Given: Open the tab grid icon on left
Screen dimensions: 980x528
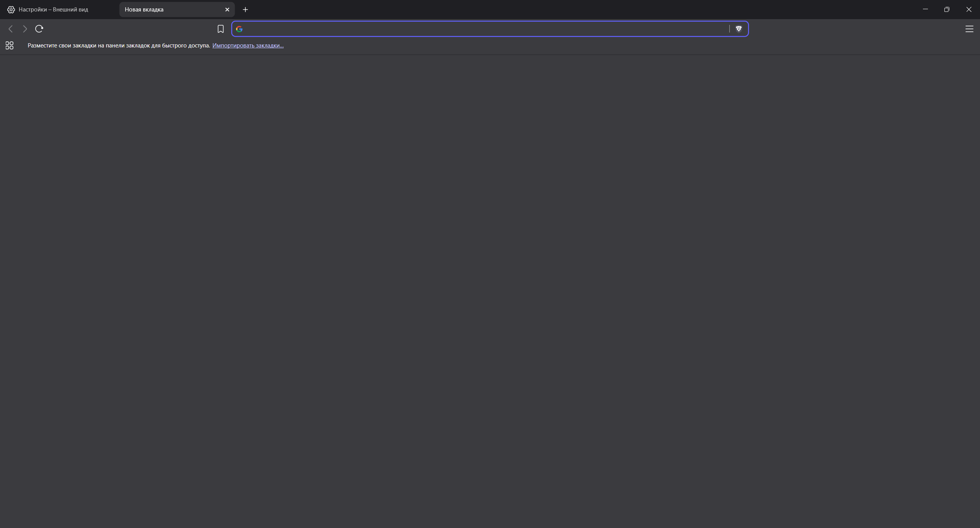Looking at the screenshot, I should coord(9,45).
